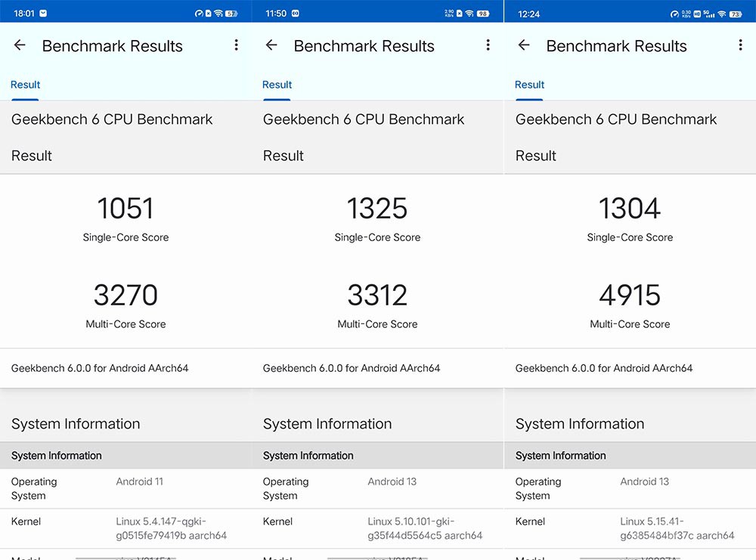Tap the Geekbench 6 CPU Benchmark heading in the 18:01 screen
Screen dimensions: 756x560
(112, 119)
